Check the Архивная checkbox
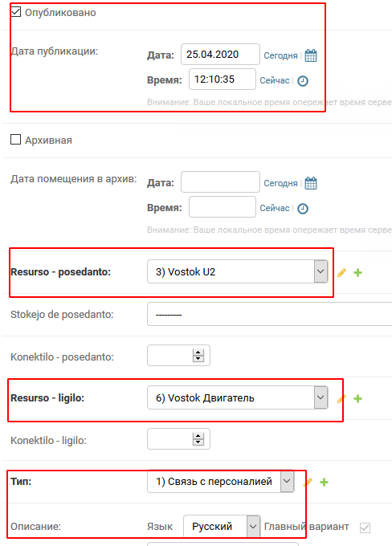392x546 pixels. pyautogui.click(x=16, y=139)
